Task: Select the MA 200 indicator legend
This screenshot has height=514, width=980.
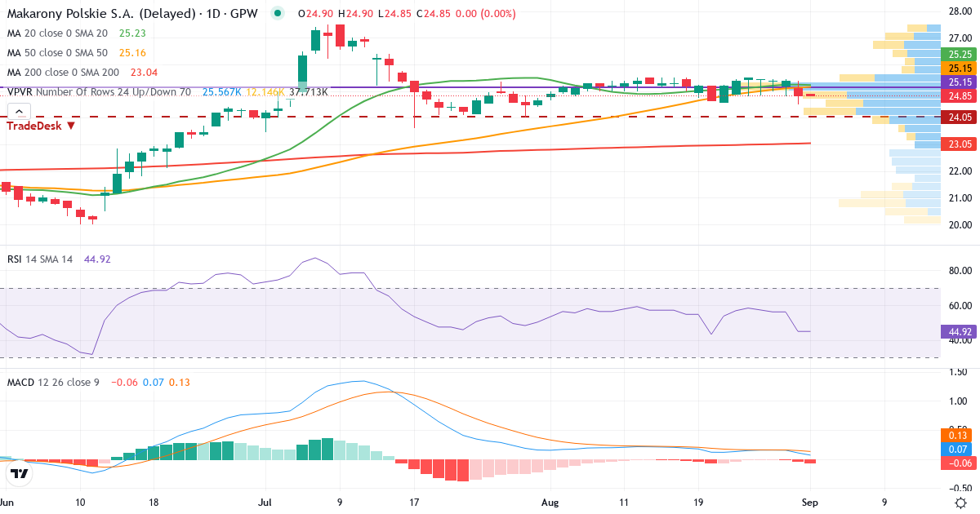Action: tap(63, 73)
